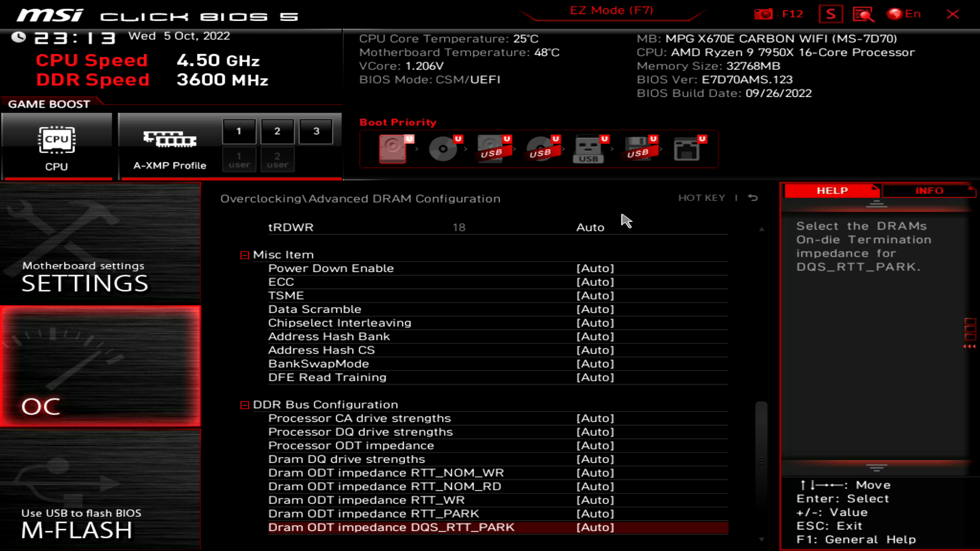980x551 pixels.
Task: Select A-XMP Profile 2 user preset
Action: [x=277, y=160]
